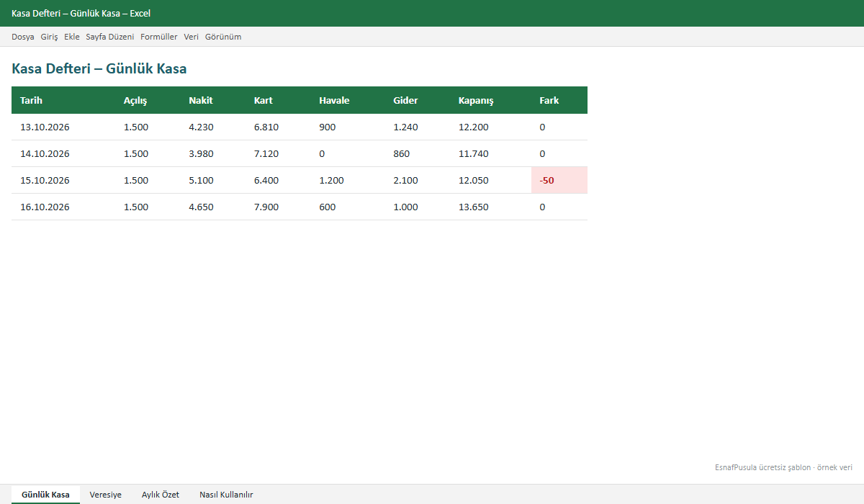The image size is (864, 504).
Task: Select the Fark column header
Action: point(559,100)
